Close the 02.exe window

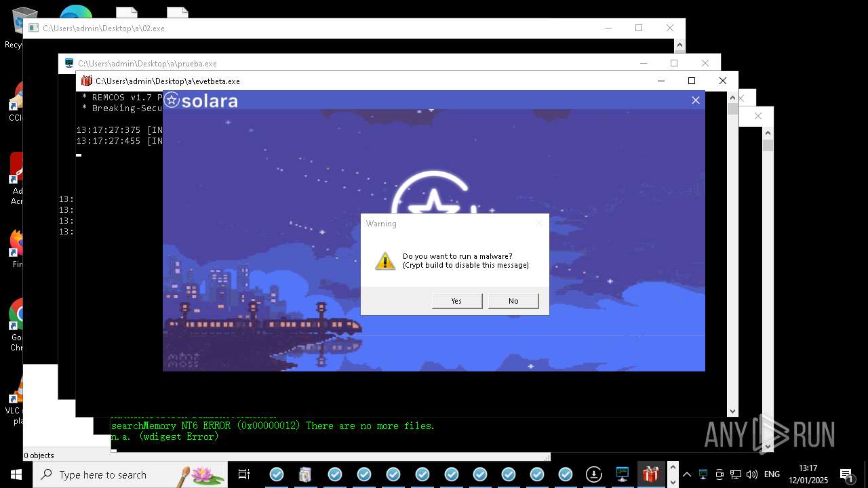click(669, 28)
